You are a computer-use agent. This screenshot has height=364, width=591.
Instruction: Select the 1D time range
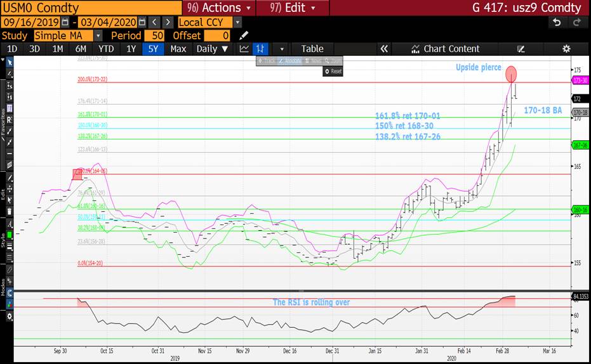[x=12, y=49]
